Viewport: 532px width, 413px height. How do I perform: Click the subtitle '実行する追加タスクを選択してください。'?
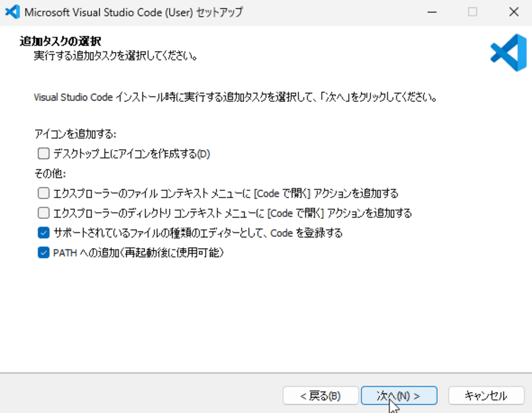coord(116,56)
